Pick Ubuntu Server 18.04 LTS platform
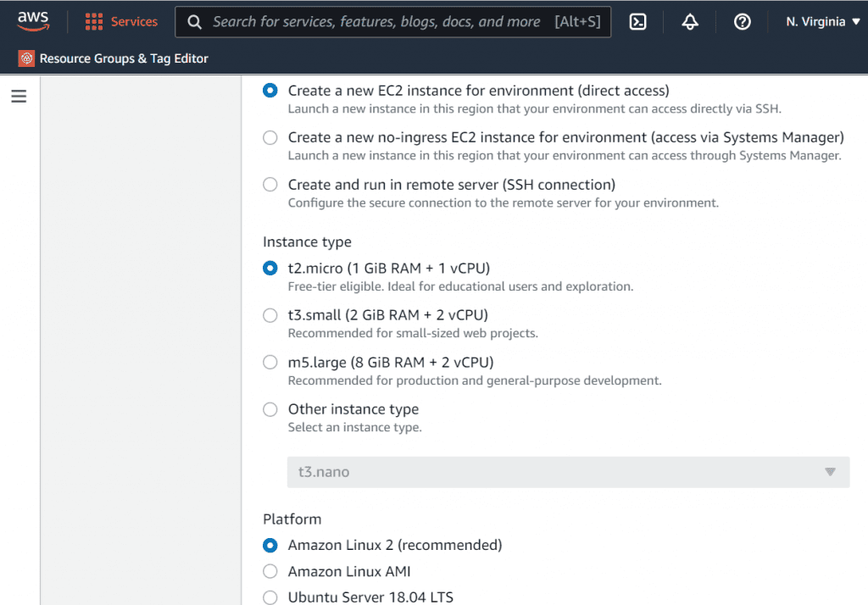 coord(270,597)
